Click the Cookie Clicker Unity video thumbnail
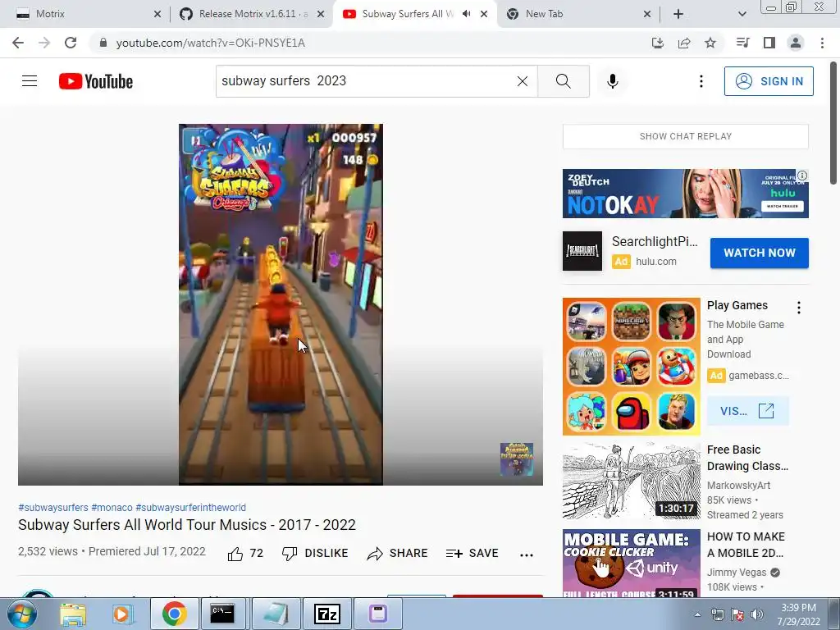The image size is (840, 630). [631, 563]
